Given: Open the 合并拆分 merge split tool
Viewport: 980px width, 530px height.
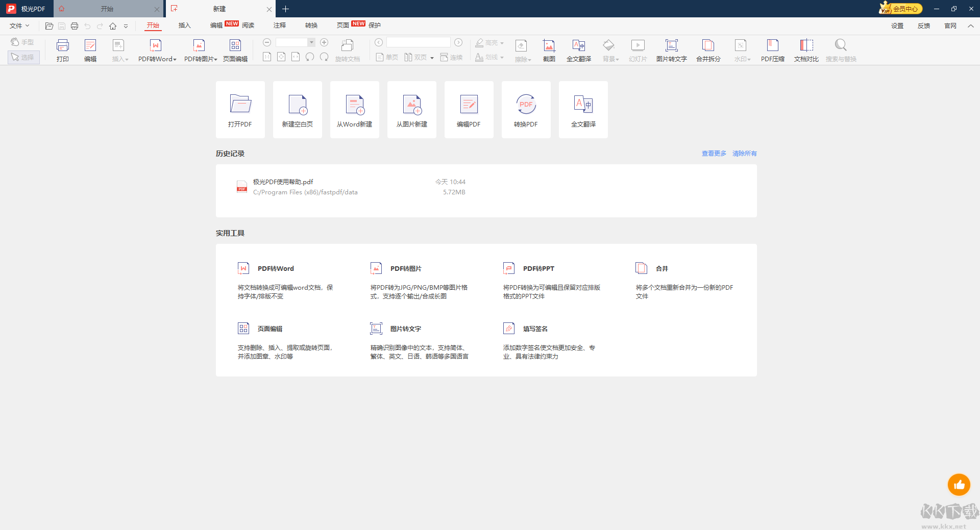Looking at the screenshot, I should coord(708,50).
